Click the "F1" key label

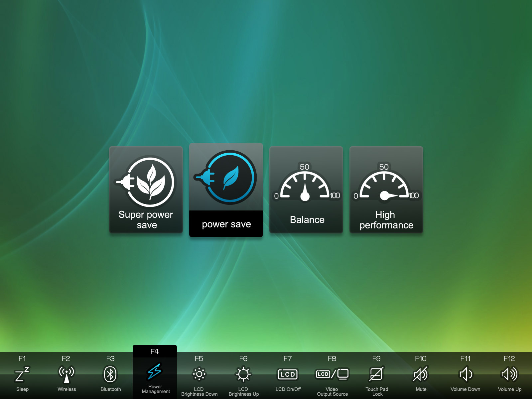[22, 358]
